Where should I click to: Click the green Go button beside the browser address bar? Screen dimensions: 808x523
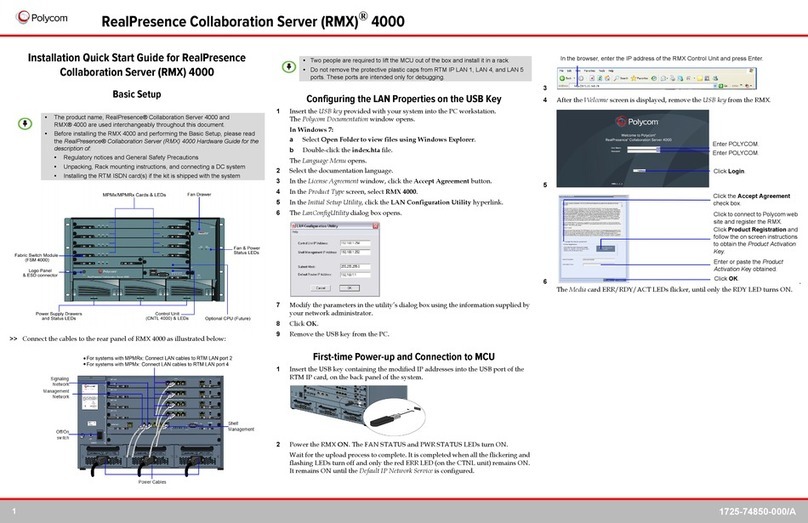pyautogui.click(x=722, y=86)
